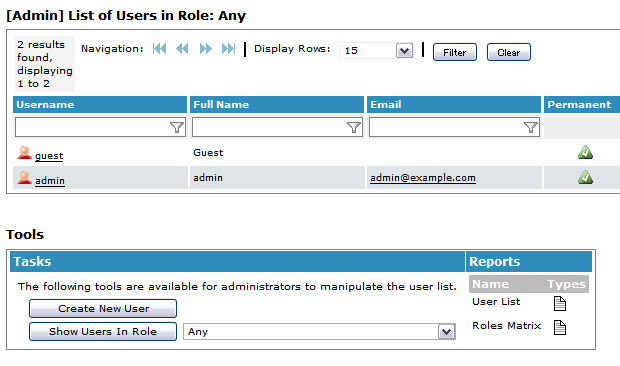Click the Full Name filter funnel icon
The width and height of the screenshot is (620, 366).
click(x=354, y=127)
